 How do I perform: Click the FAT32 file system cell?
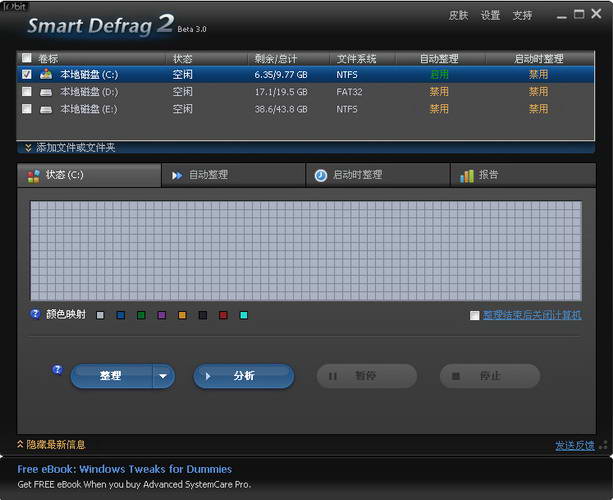[x=349, y=92]
